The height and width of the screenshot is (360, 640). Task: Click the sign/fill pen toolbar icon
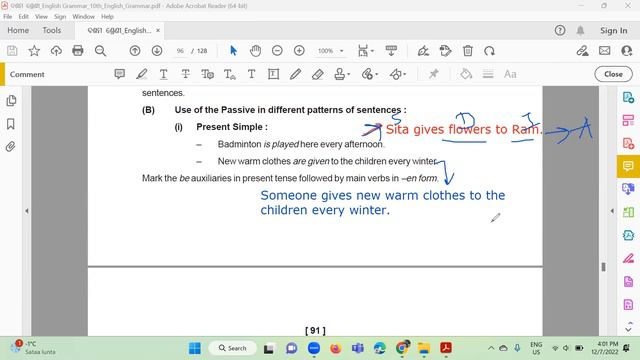423,51
